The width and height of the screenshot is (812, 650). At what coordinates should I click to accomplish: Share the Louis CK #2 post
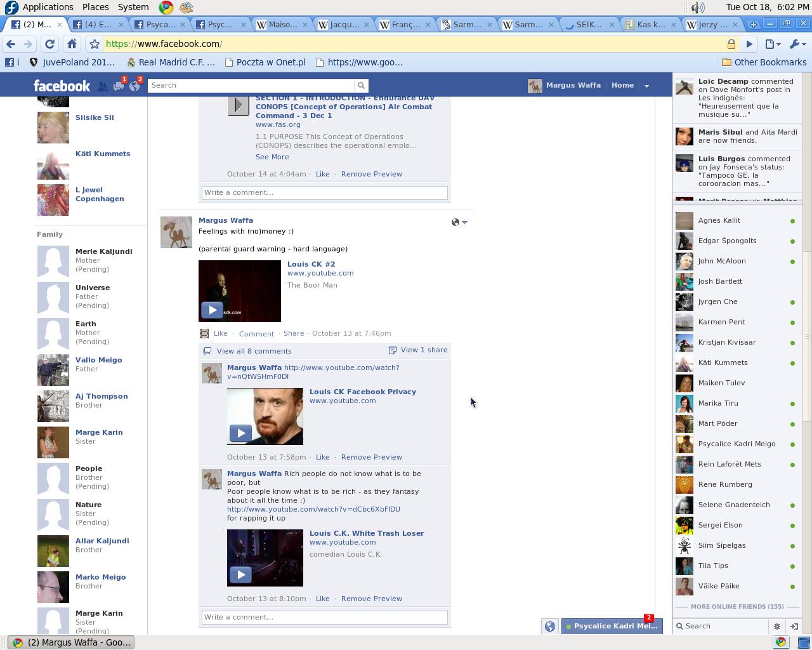coord(294,333)
